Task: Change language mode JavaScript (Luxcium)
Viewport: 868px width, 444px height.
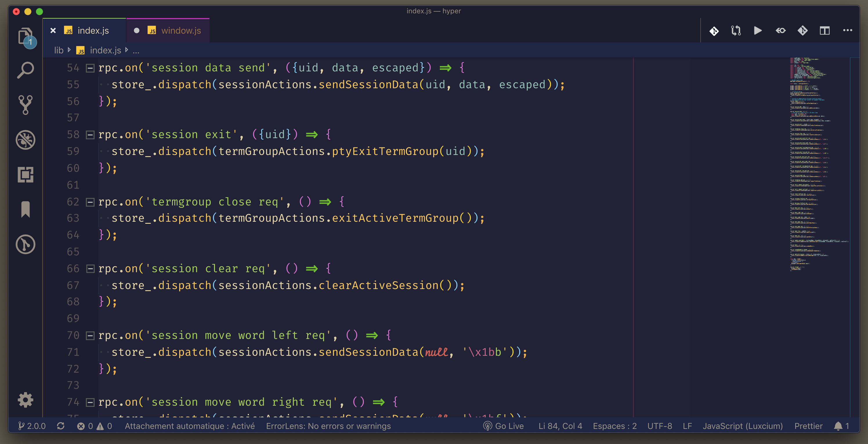Action: coord(742,426)
